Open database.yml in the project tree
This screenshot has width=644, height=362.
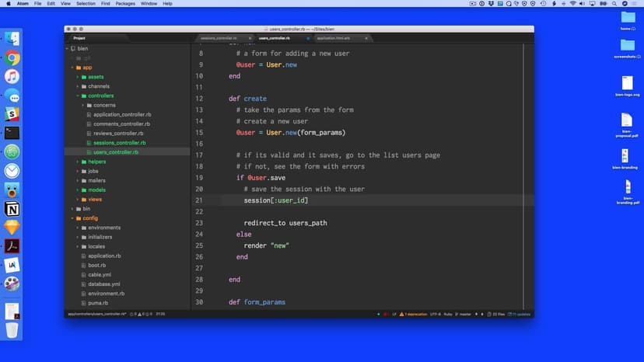103,284
